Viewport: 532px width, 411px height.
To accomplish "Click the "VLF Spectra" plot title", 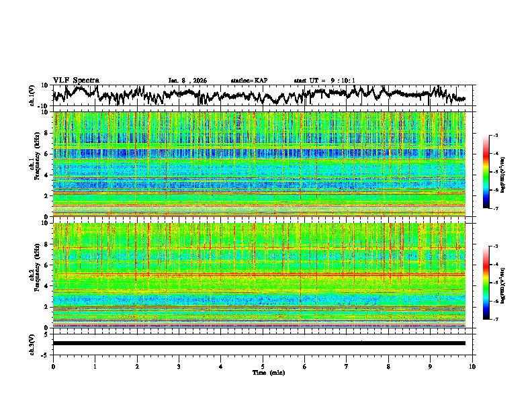I will [x=76, y=80].
